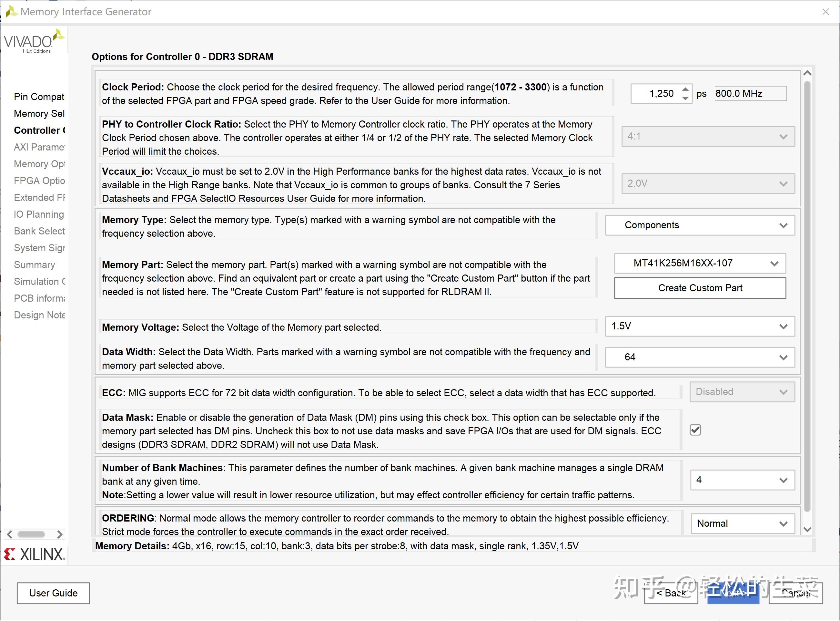Click the Memory Interface Generator title bar icon

click(x=11, y=11)
